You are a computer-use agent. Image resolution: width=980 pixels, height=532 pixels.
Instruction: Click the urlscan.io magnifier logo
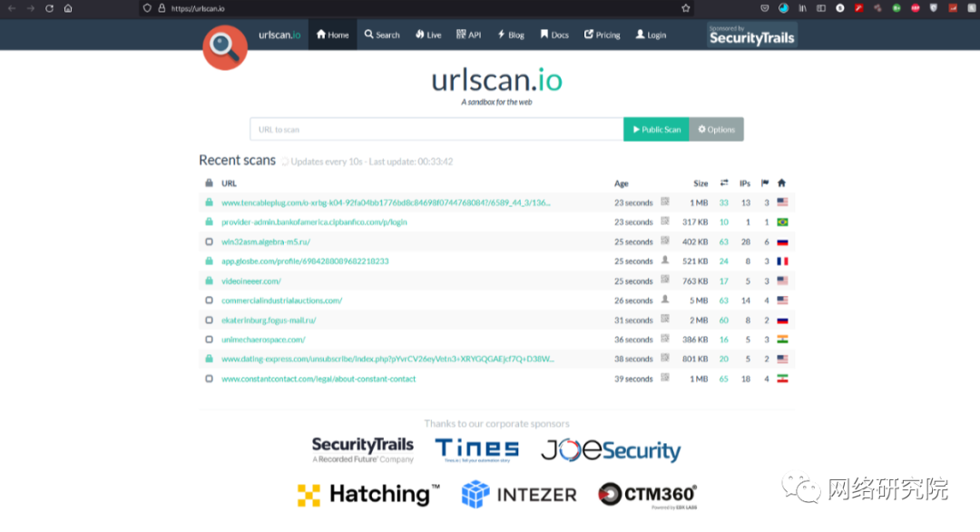[225, 47]
